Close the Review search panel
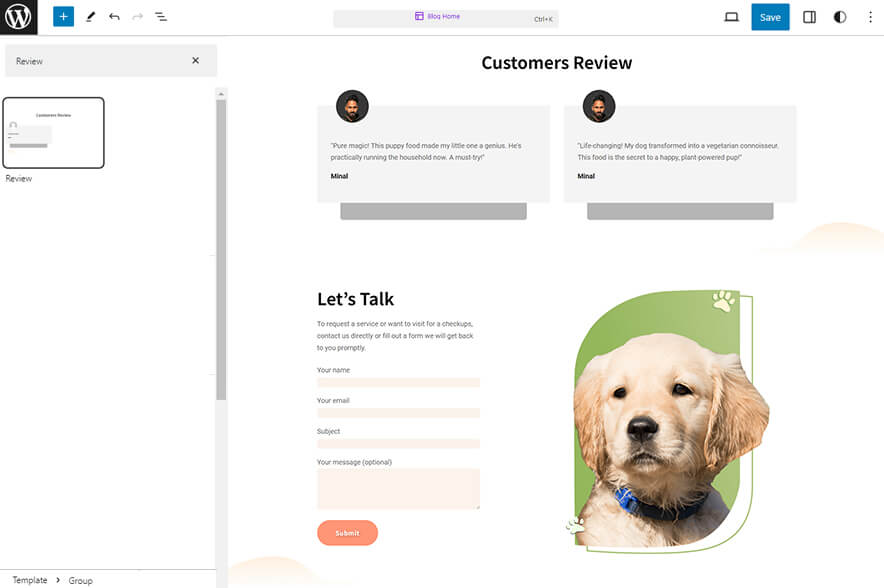884x588 pixels. click(x=197, y=60)
